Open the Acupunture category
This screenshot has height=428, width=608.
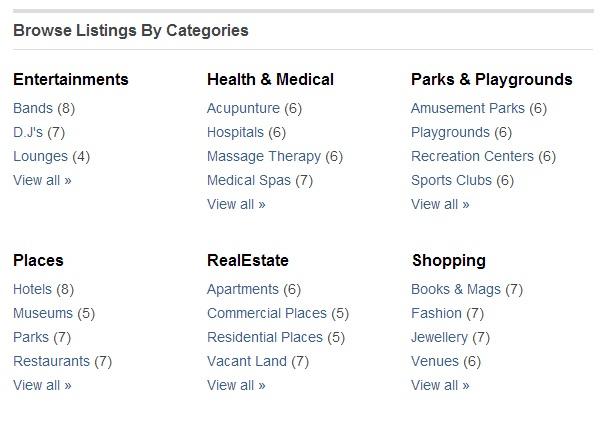(x=243, y=108)
